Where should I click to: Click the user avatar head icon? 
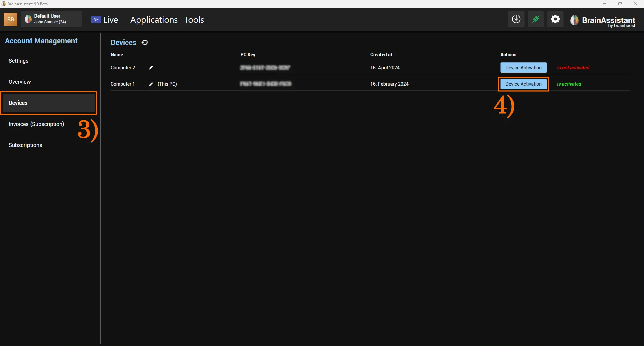coord(28,19)
